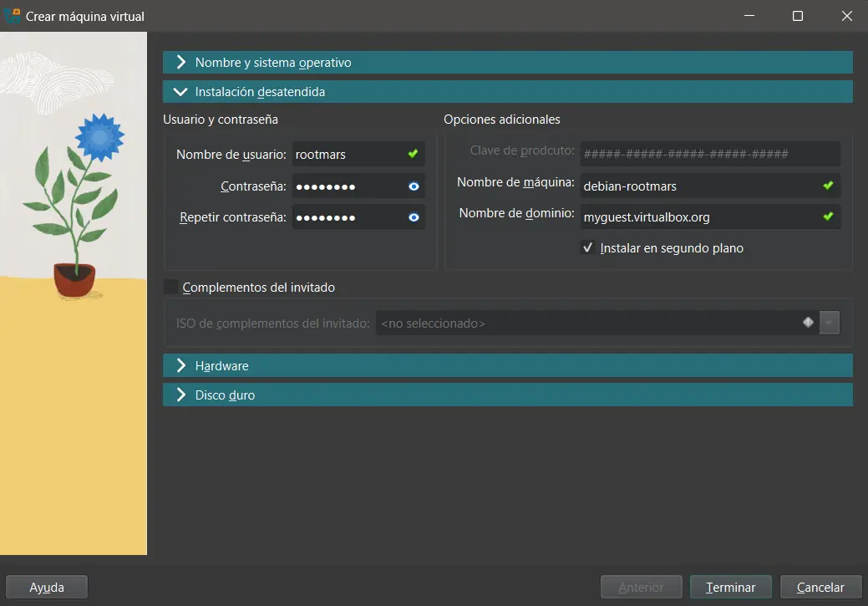
Task: Click the Nombre de usuario input field
Action: [347, 155]
